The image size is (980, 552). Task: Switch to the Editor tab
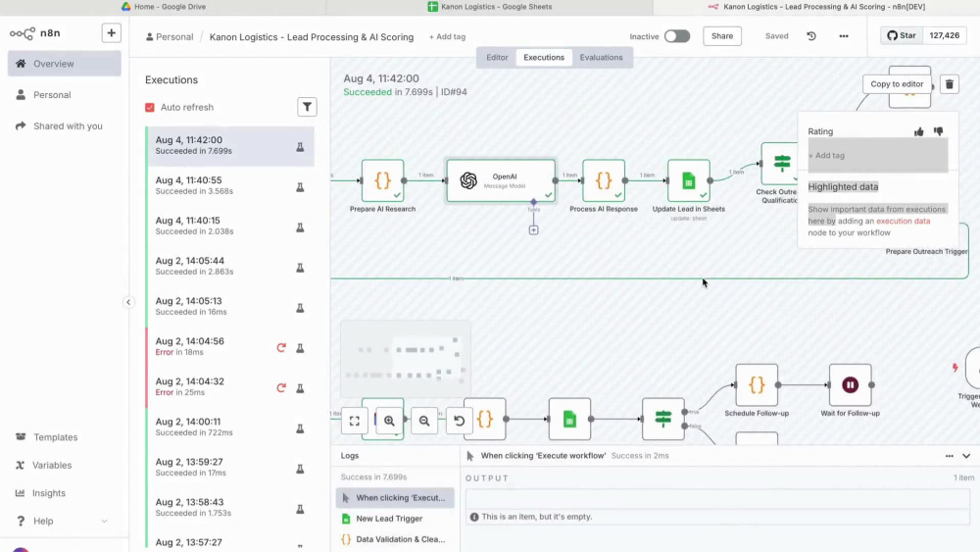(497, 58)
